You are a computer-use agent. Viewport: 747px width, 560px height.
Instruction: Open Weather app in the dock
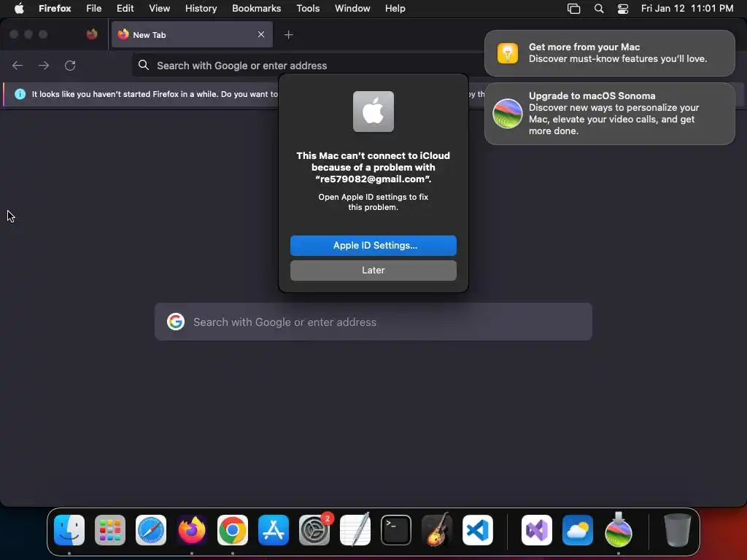[x=578, y=530]
